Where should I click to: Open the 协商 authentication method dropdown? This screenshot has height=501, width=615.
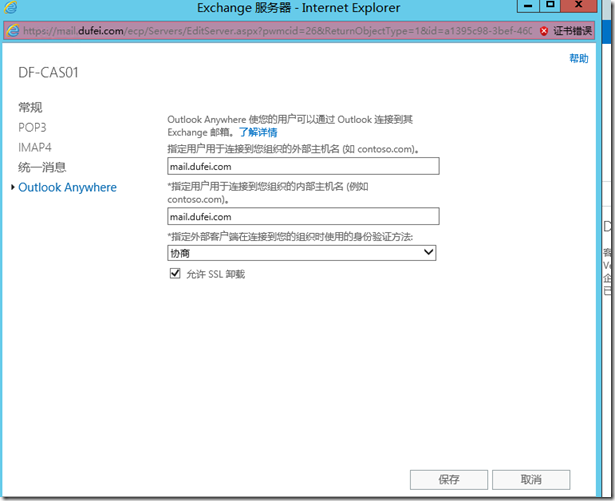(302, 253)
